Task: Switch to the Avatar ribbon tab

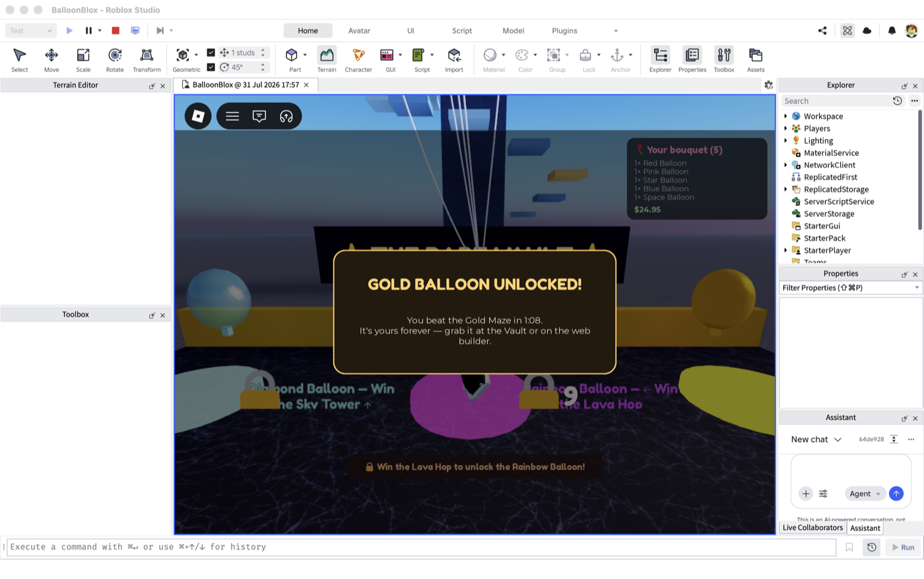Action: pos(359,30)
